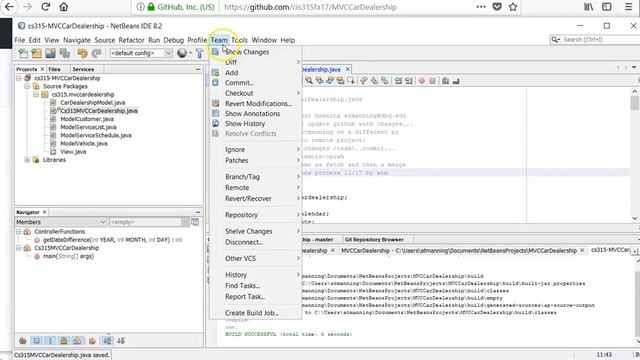Close the Projects tab
Viewport: 640px width, 360px height.
42,69
